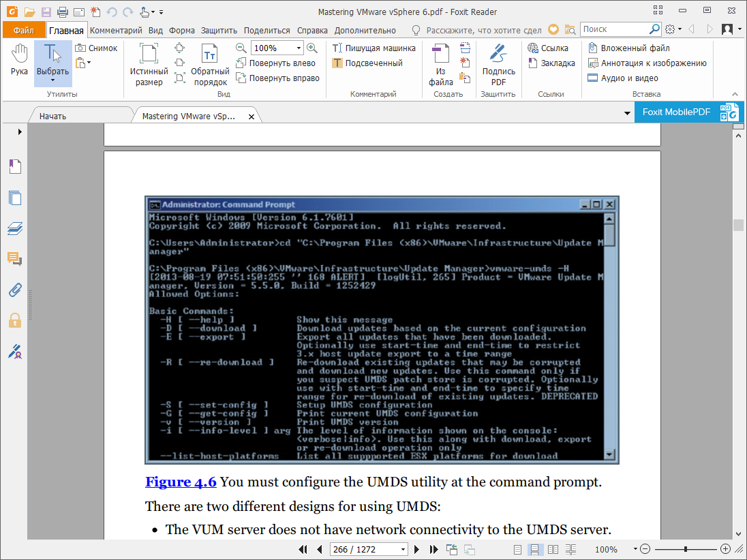Click the Print icon in quick toolbar

(x=63, y=12)
